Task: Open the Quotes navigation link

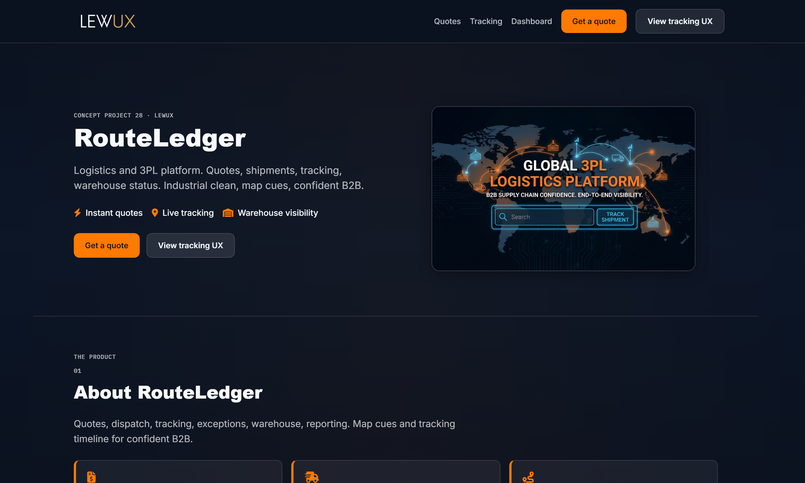Action: 447,21
